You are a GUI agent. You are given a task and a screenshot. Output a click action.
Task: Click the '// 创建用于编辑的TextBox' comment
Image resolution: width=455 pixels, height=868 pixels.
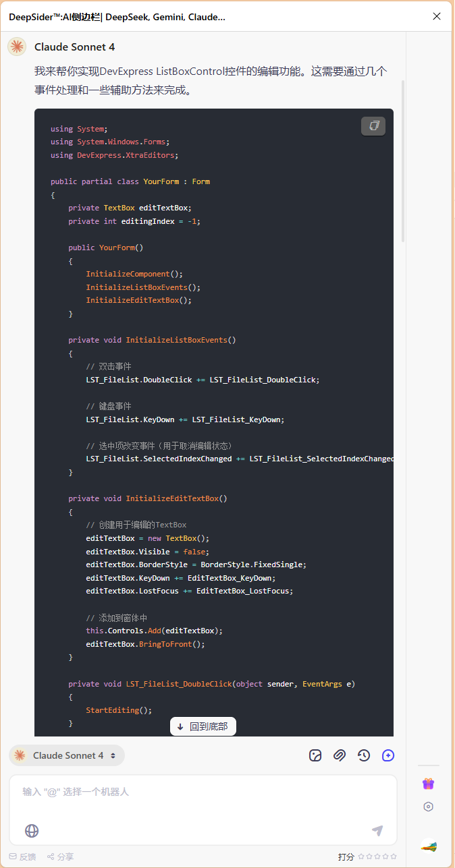(136, 525)
